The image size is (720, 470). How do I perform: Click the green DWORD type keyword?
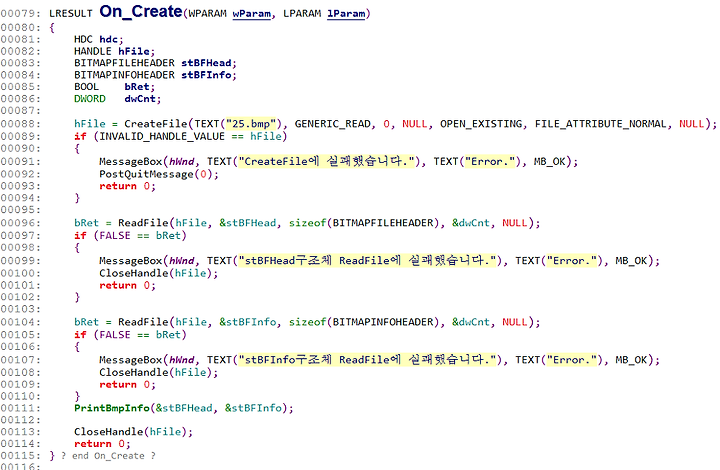90,99
